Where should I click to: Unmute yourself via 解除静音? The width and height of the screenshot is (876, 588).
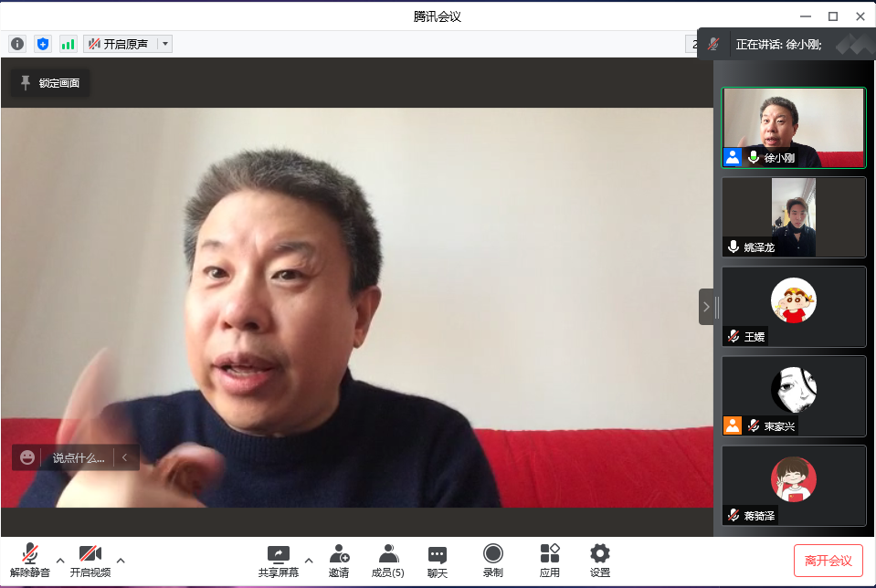pyautogui.click(x=29, y=559)
